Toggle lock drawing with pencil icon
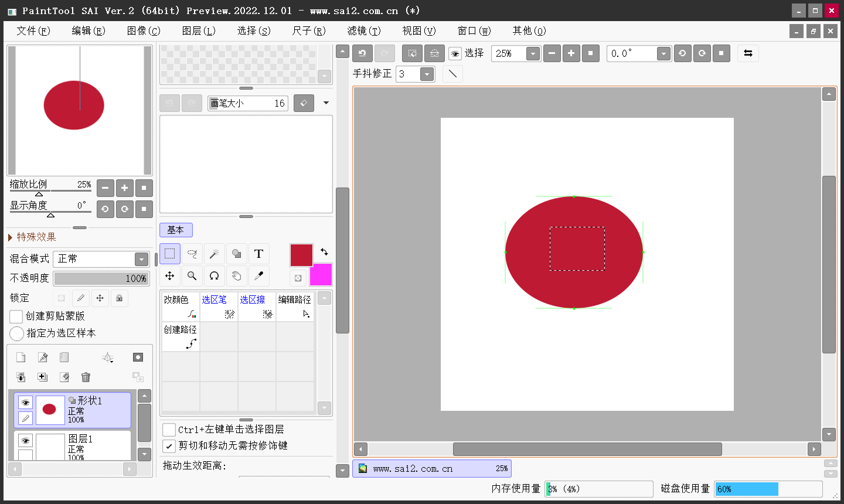 80,298
